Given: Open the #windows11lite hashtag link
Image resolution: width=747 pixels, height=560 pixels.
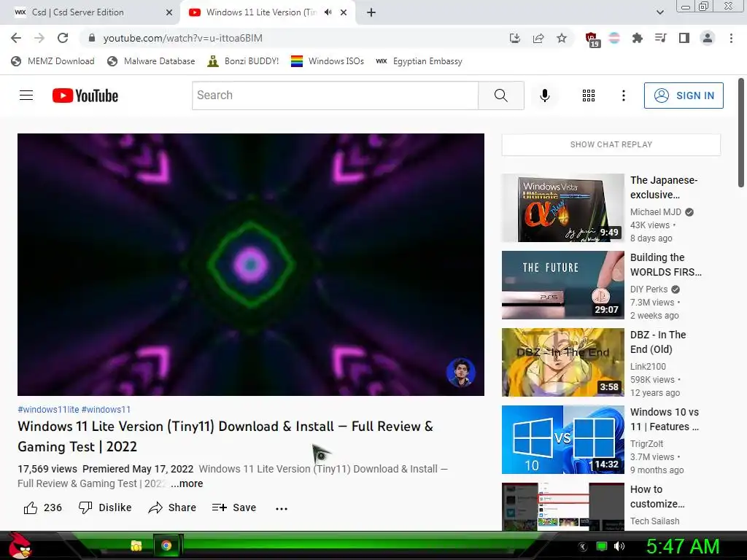Looking at the screenshot, I should coord(48,410).
